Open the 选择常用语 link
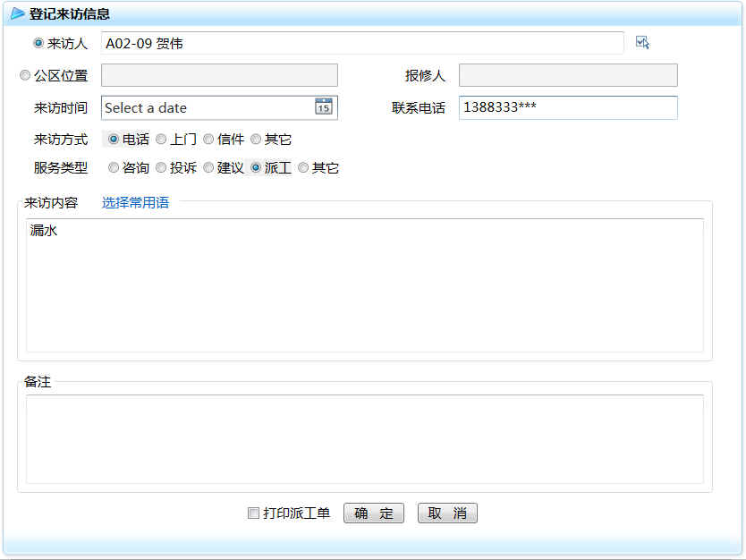 coord(136,203)
